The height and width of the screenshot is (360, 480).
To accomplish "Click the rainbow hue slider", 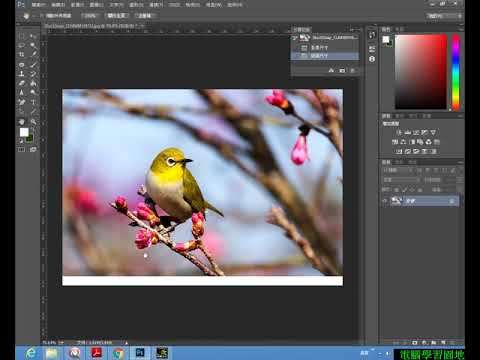I will [456, 72].
